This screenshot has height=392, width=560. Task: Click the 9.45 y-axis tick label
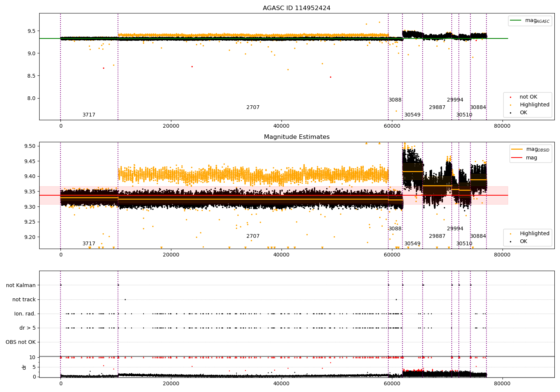pos(30,161)
